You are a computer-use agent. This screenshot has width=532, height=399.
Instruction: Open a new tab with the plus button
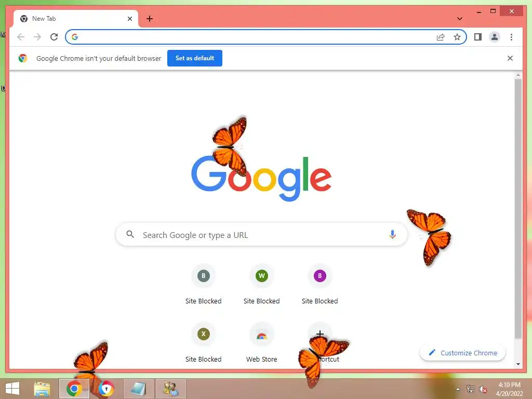click(x=150, y=19)
